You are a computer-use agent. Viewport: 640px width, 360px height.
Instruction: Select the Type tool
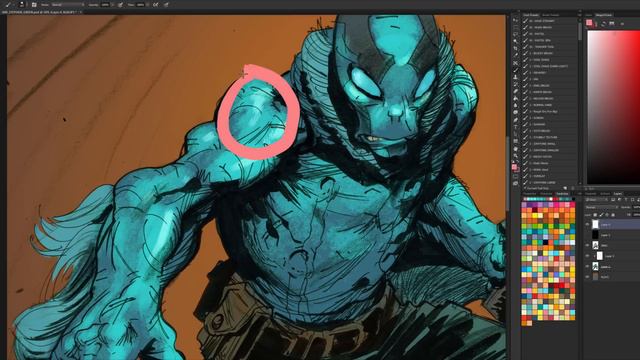(516, 127)
